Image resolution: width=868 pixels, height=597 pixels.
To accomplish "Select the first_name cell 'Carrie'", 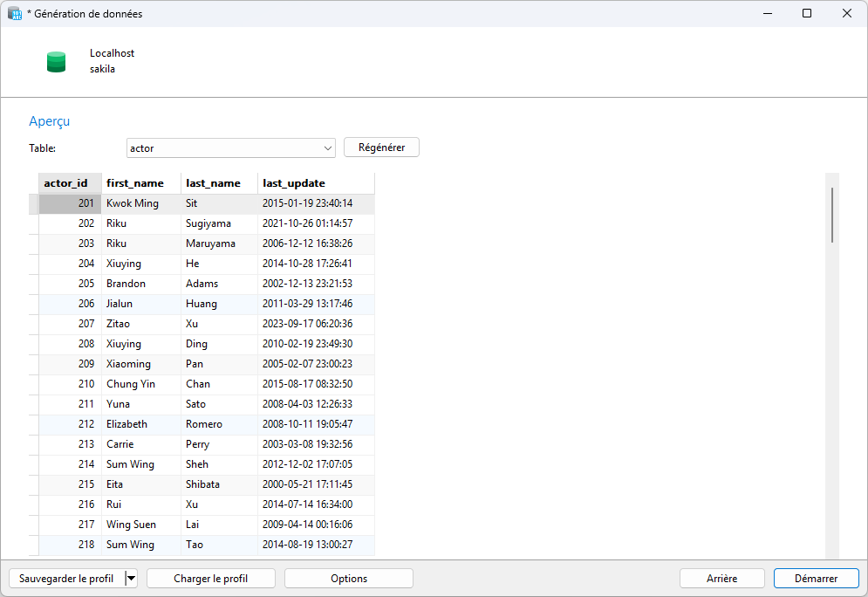I will (x=141, y=444).
